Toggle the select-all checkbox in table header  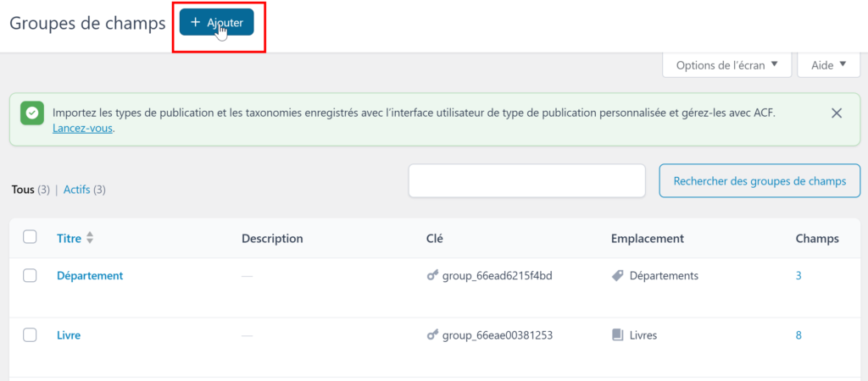(x=30, y=237)
